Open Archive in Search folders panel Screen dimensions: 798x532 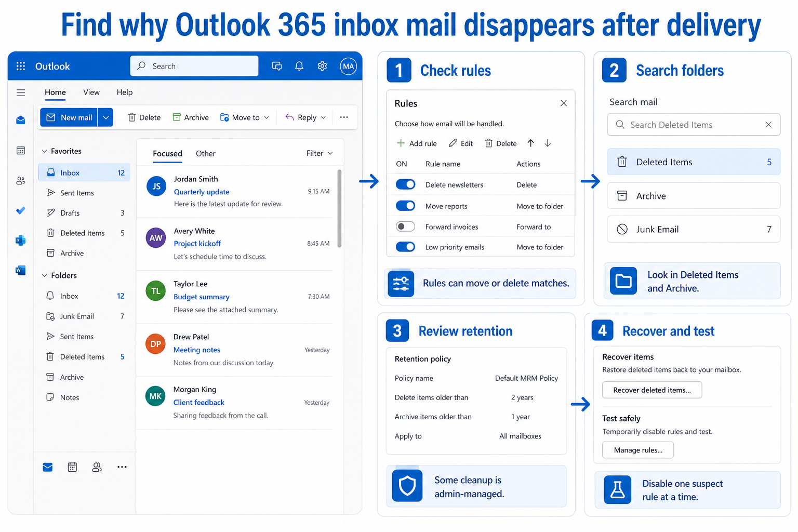click(694, 196)
